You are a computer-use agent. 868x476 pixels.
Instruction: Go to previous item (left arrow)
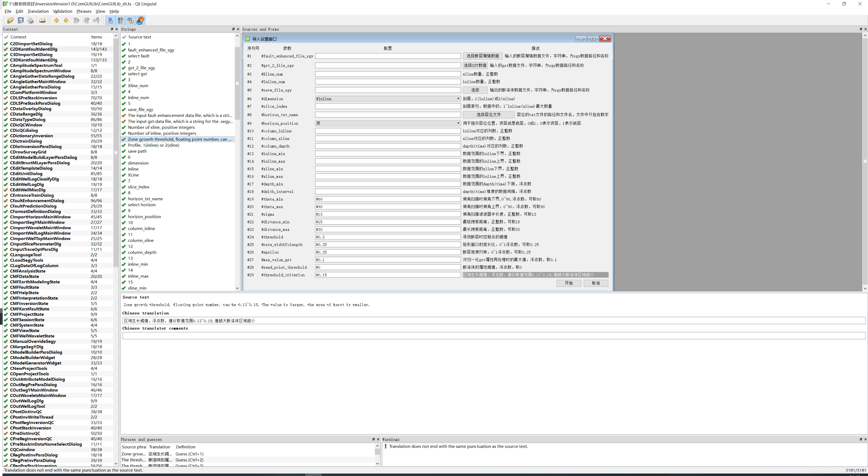[56, 21]
